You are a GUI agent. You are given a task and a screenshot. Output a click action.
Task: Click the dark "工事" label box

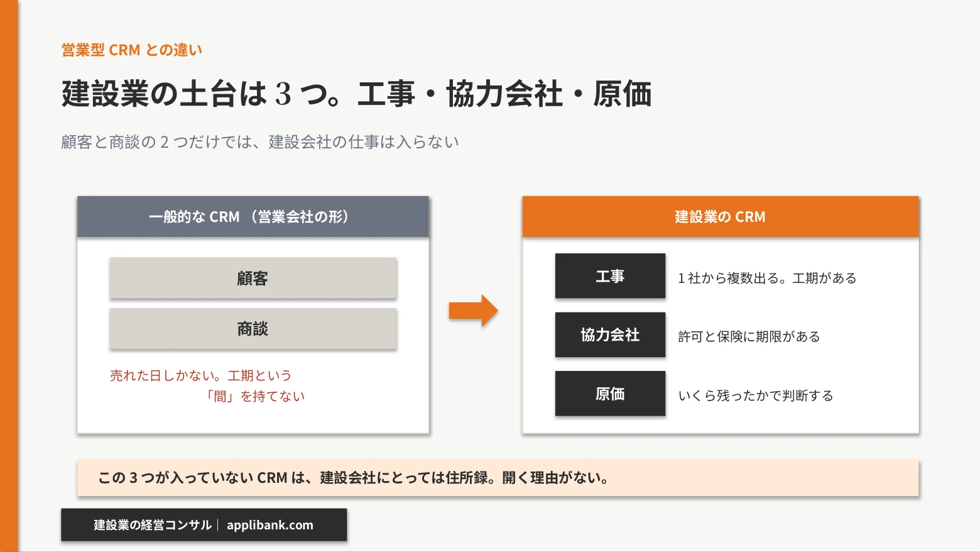click(x=610, y=276)
